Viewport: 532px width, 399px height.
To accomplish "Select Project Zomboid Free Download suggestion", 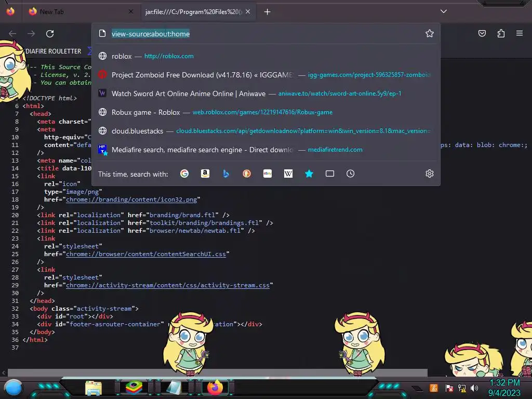I will 266,75.
